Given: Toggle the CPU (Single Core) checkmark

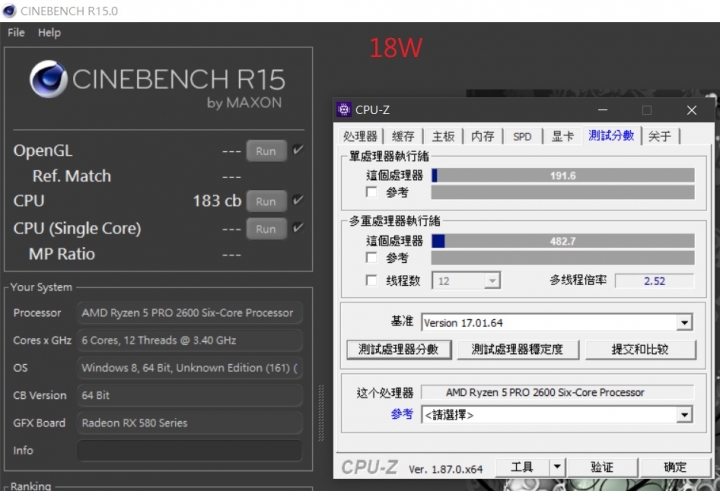Looking at the screenshot, I should [298, 228].
